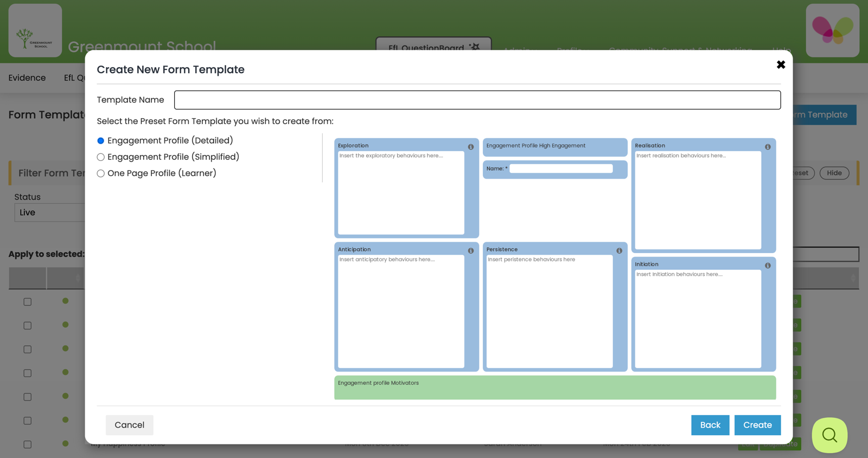868x458 pixels.
Task: Select Engagement Profile (Detailed) radio button
Action: point(100,141)
